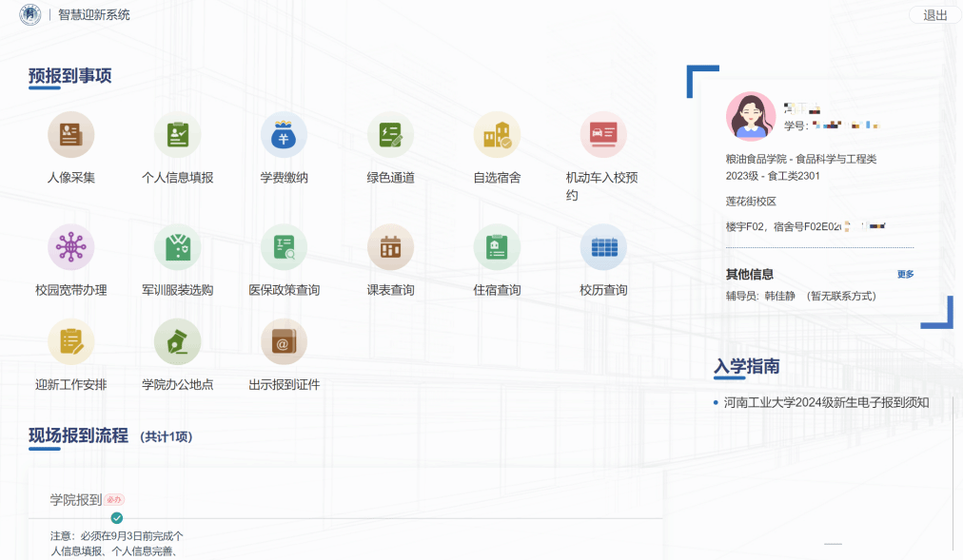Open the 机动车入校预约 vehicle icon
The width and height of the screenshot is (963, 560).
pyautogui.click(x=604, y=135)
